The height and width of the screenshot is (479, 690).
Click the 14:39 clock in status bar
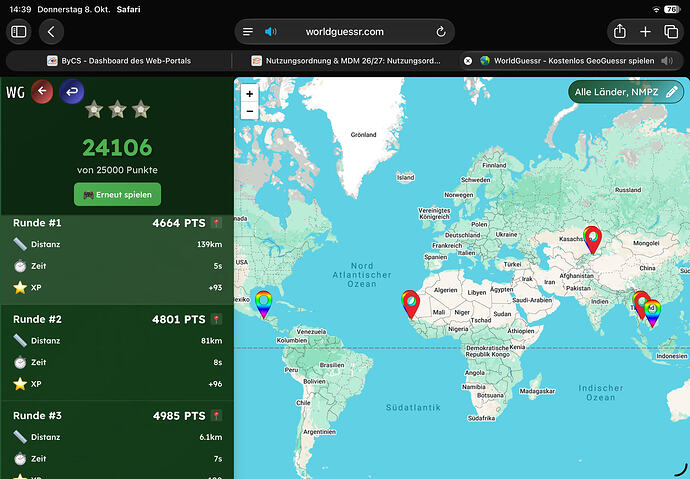20,9
